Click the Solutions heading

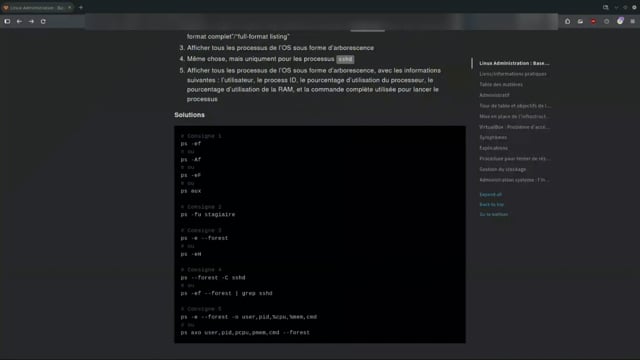189,115
